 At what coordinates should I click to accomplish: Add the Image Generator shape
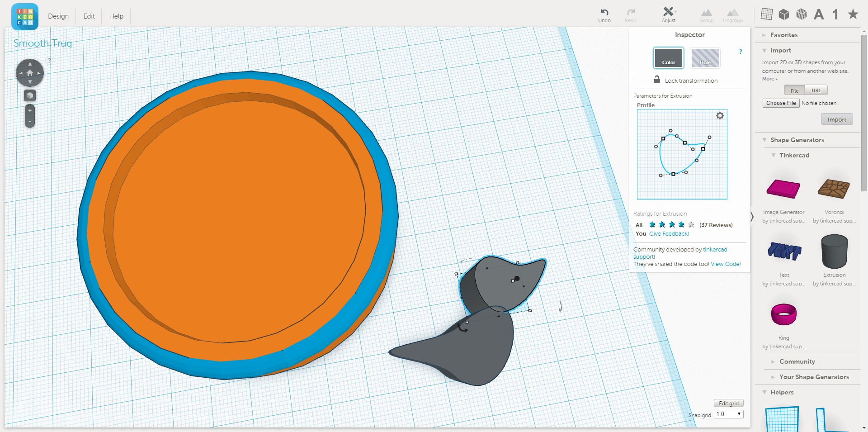pyautogui.click(x=783, y=189)
